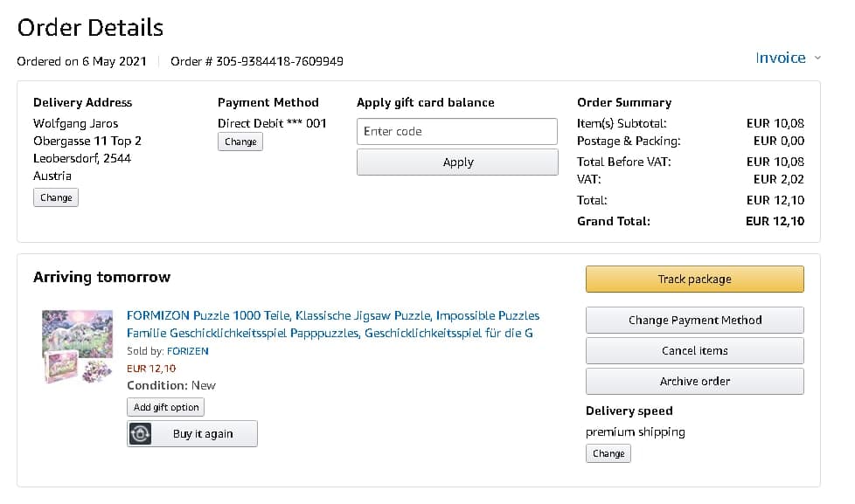The image size is (855, 504).
Task: Select Cancel items
Action: [694, 350]
